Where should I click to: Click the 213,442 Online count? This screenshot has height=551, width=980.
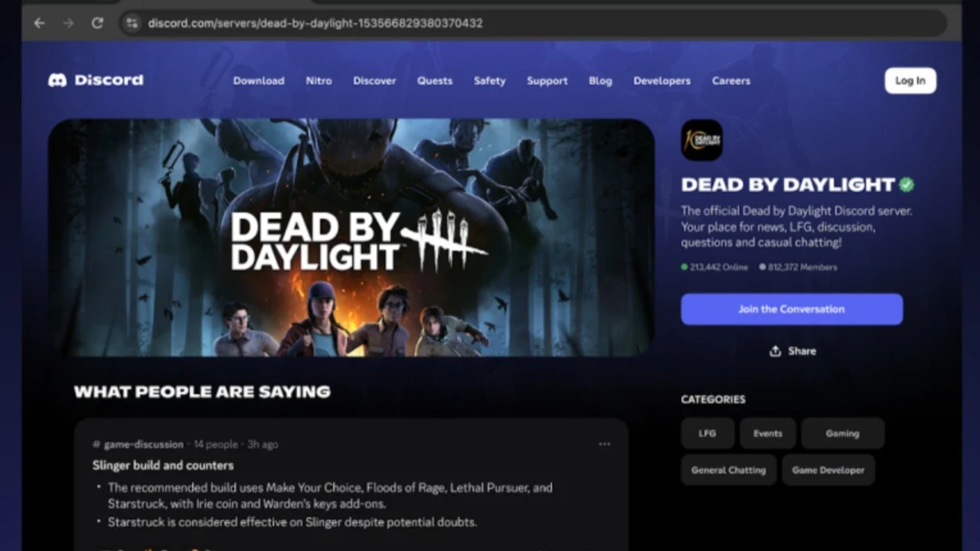[x=715, y=267]
